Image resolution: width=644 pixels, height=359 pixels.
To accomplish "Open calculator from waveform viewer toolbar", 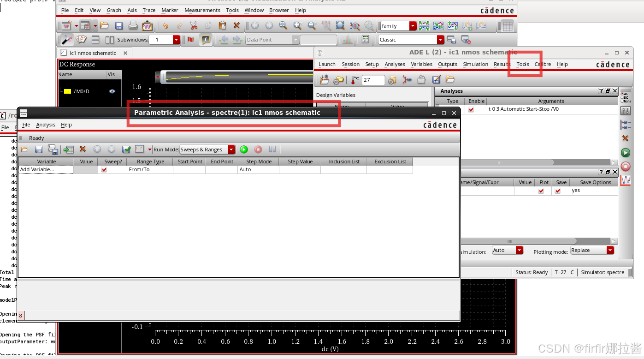I will coord(365,40).
